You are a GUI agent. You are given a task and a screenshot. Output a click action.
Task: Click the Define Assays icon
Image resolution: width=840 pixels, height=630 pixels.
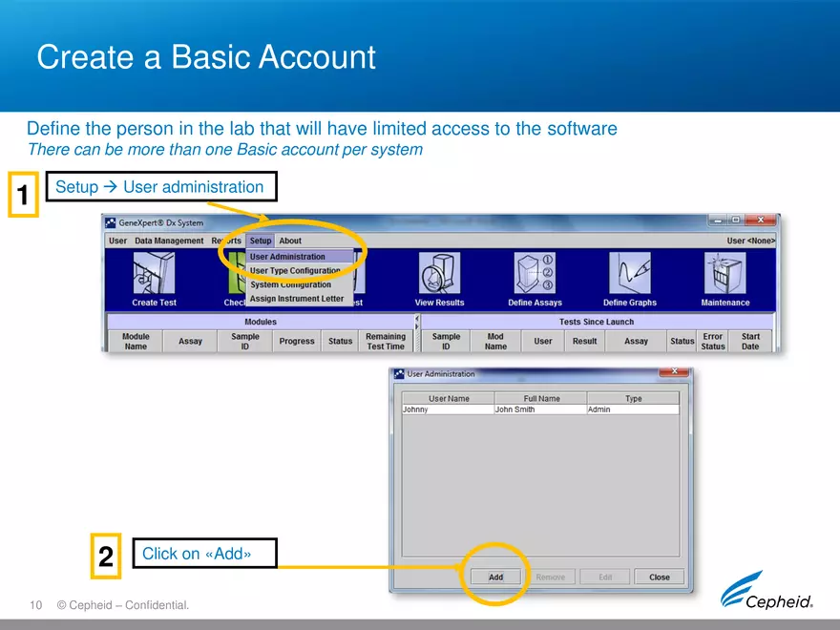[x=534, y=277]
